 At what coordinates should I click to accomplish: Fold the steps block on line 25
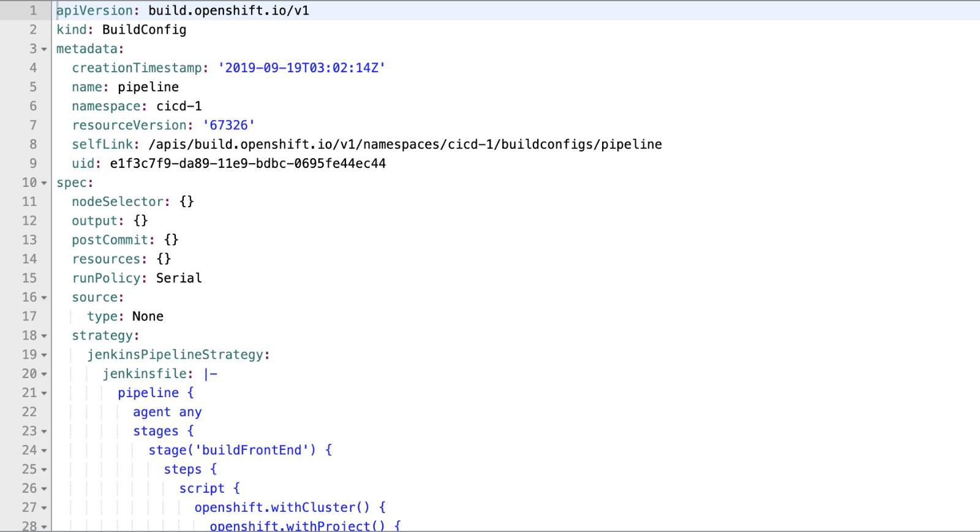point(44,469)
